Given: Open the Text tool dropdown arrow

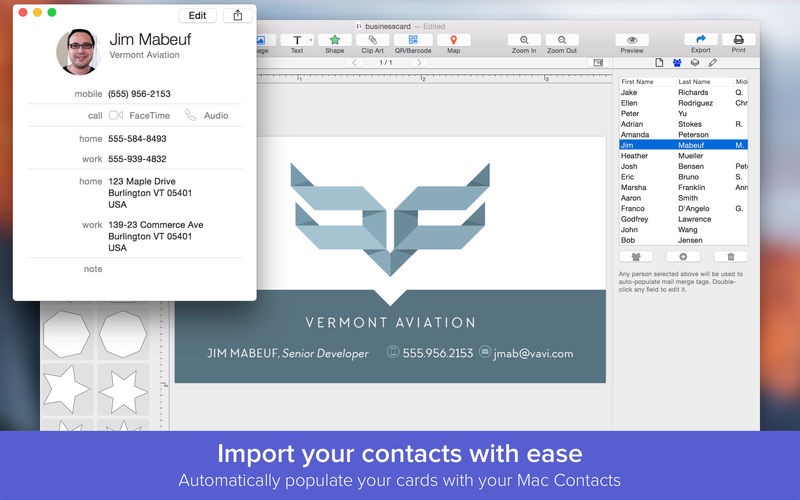Looking at the screenshot, I should coord(311,40).
